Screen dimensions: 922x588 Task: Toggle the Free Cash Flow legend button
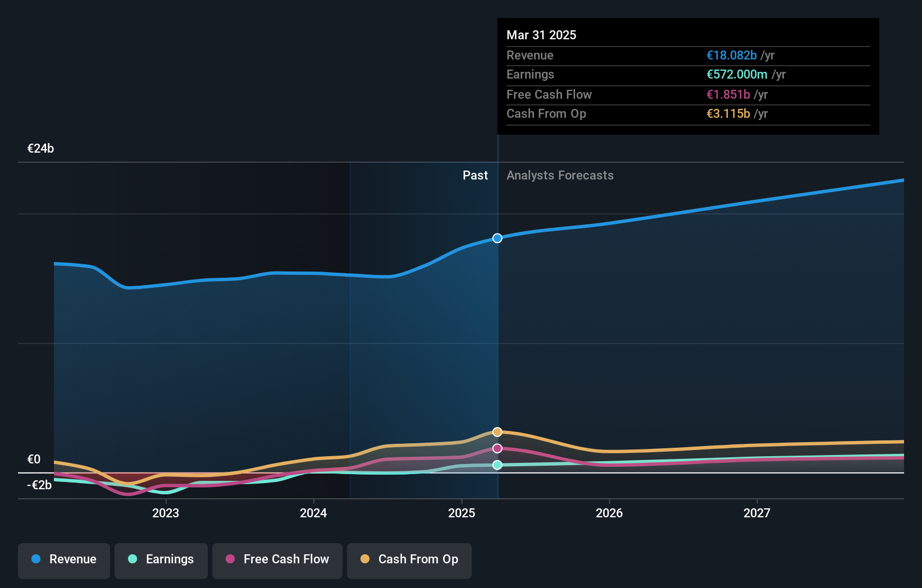tap(277, 561)
